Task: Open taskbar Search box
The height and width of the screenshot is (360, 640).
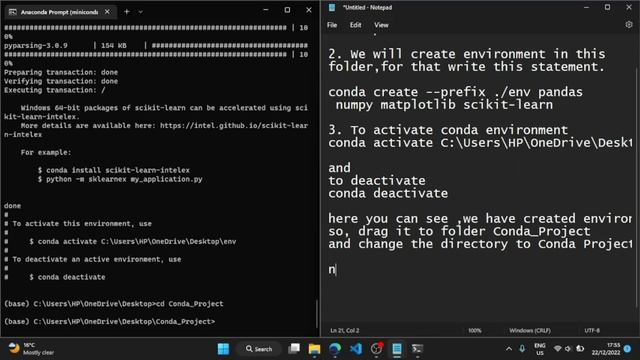Action: (x=259, y=349)
